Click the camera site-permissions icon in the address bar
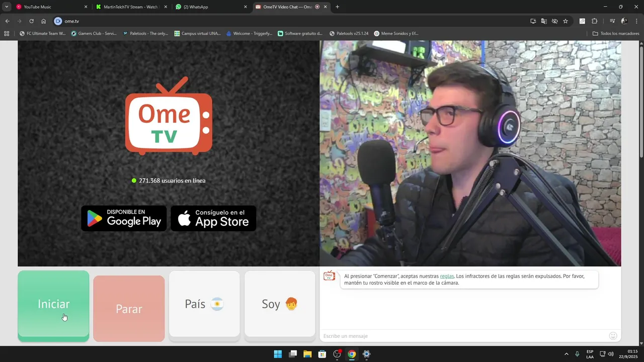 [x=58, y=21]
